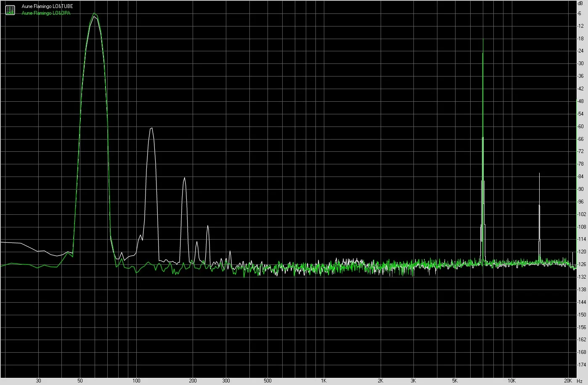Click the '5K' frequency axis label
588x385 pixels.
coord(455,381)
